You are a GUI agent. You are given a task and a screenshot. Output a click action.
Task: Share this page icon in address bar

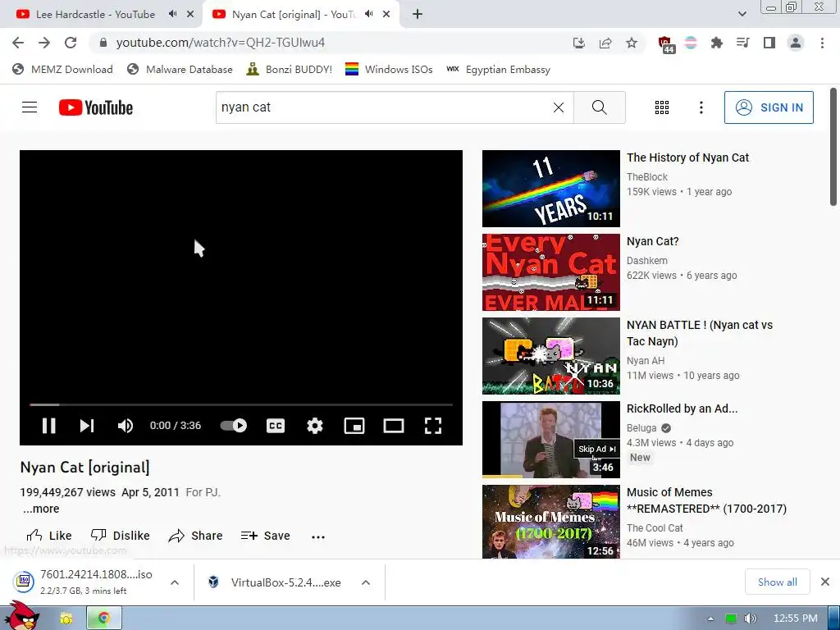click(605, 43)
